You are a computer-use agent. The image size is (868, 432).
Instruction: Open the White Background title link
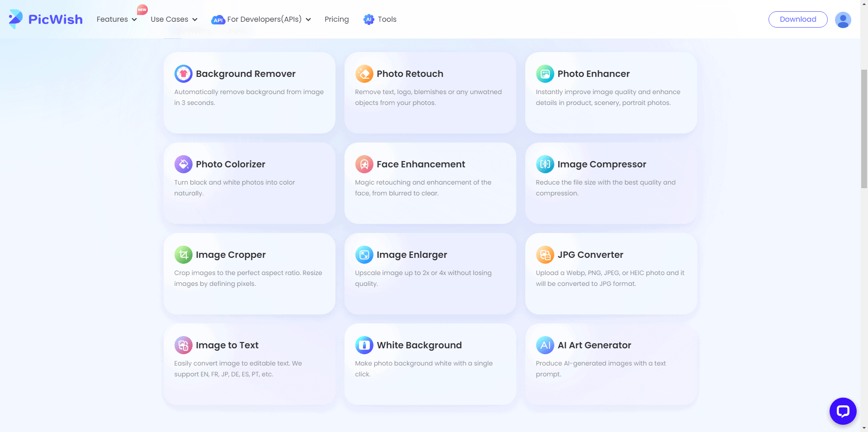click(419, 345)
